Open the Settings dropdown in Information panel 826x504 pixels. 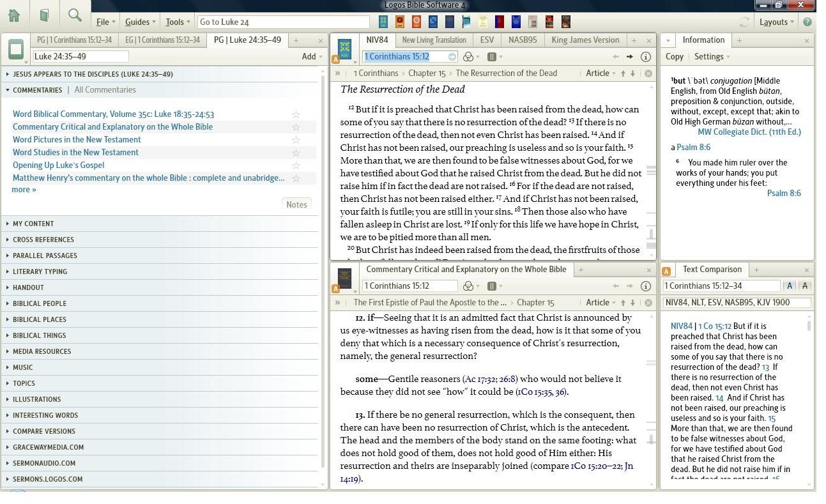pyautogui.click(x=712, y=56)
